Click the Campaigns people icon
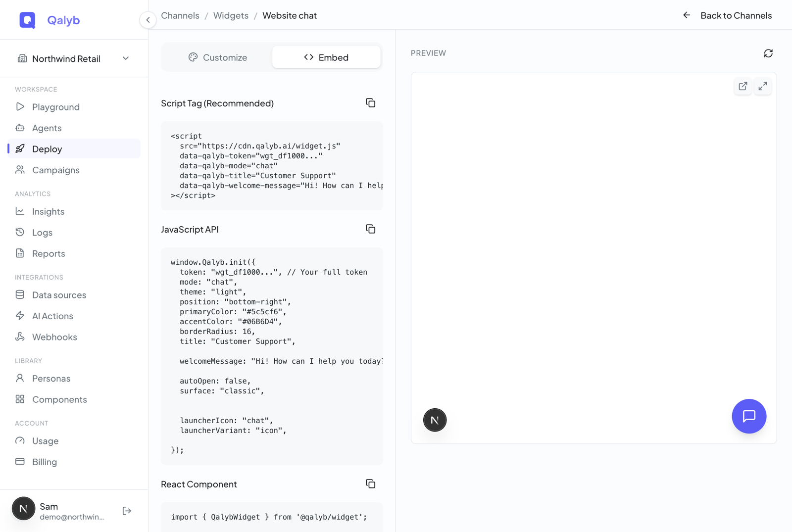Viewport: 792px width, 532px height. coord(20,170)
